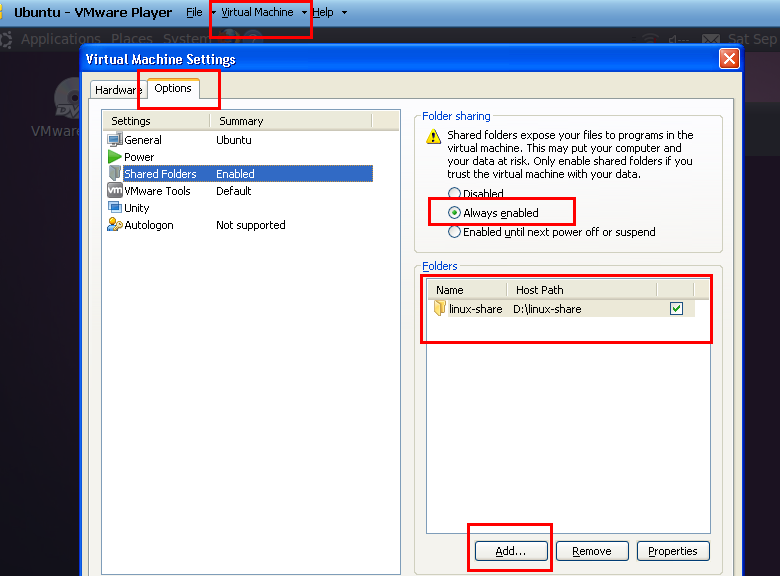Open the Help menu
Viewport: 780px width, 576px height.
point(323,12)
